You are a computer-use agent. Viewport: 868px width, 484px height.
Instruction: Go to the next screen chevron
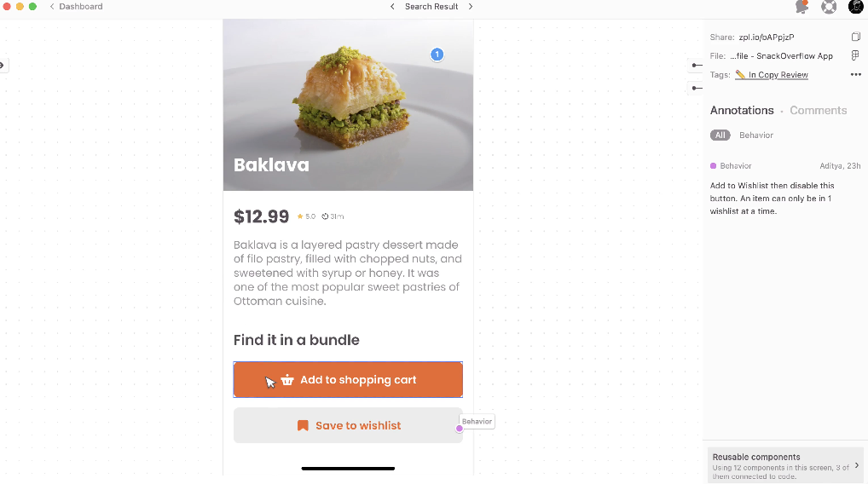coord(471,7)
